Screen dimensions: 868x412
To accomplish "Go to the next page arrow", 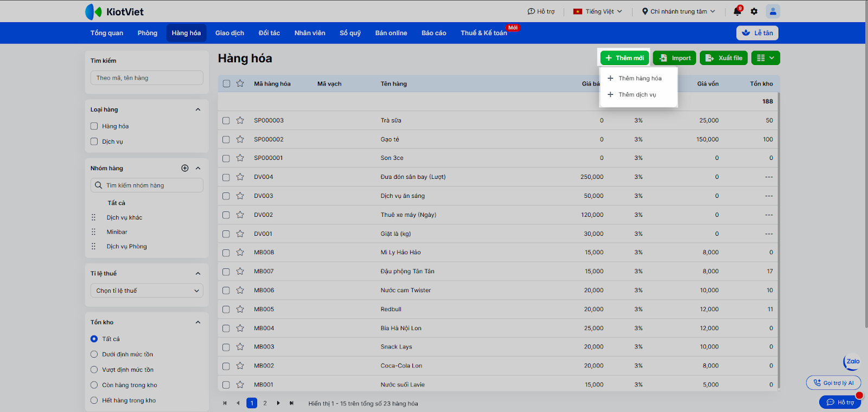I will tap(278, 403).
